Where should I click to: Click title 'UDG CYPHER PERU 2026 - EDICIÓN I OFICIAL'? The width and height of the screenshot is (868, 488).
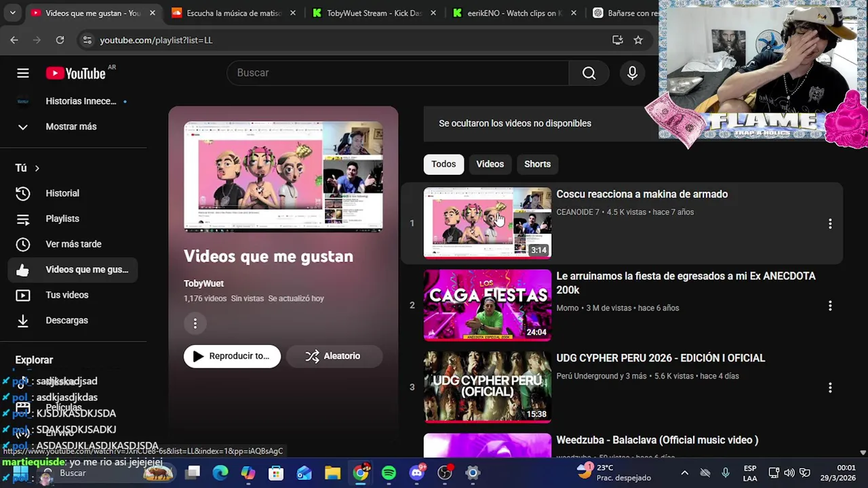(660, 358)
